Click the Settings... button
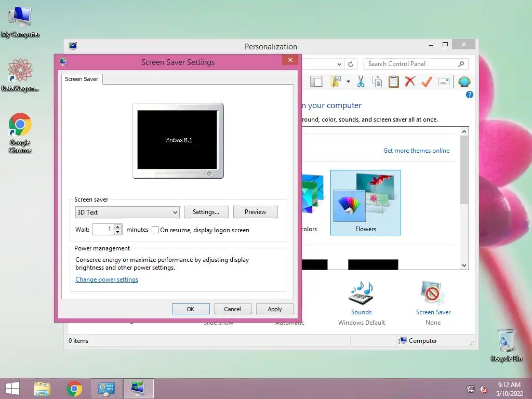 tap(206, 212)
